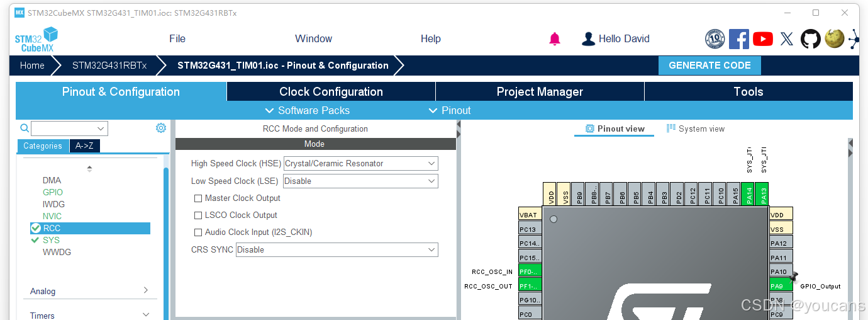Select the Categories tab
This screenshot has height=320, width=868.
coord(43,146)
